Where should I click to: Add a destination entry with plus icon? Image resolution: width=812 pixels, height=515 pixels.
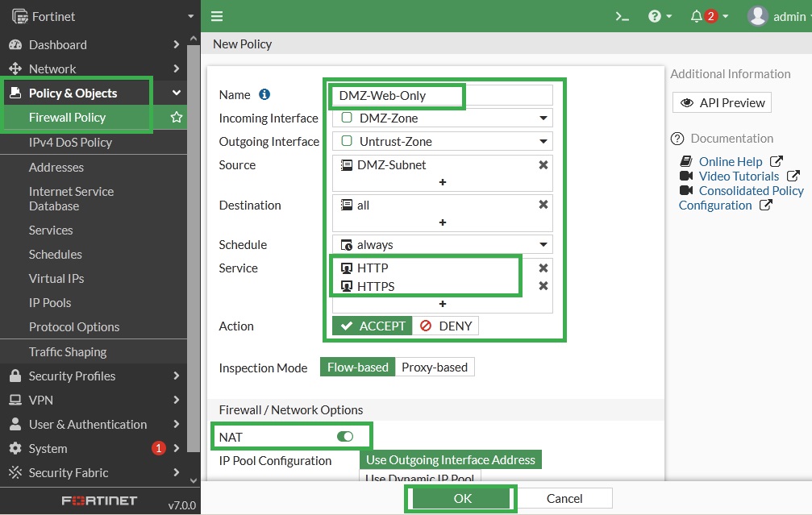click(x=442, y=222)
